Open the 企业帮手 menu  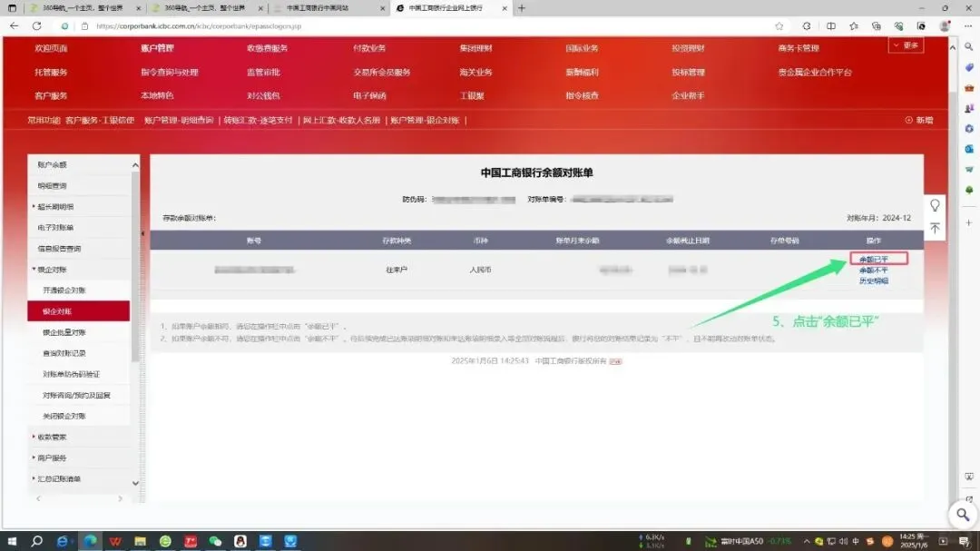click(688, 95)
